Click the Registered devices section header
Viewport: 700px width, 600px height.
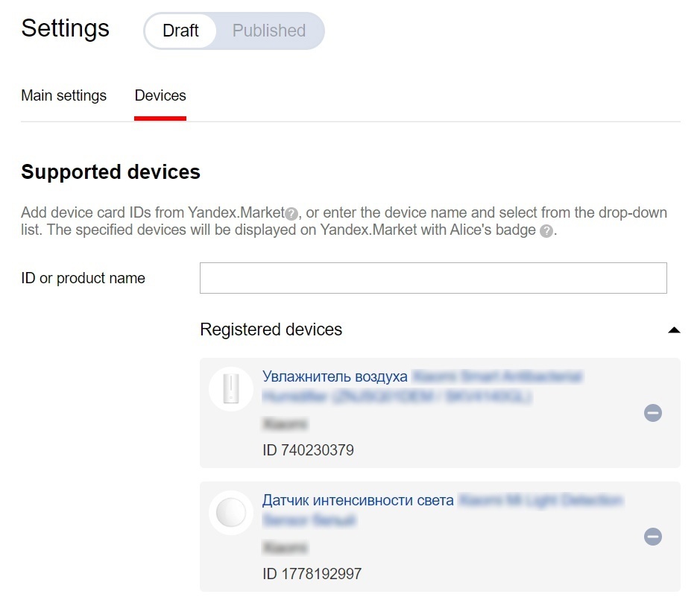270,329
